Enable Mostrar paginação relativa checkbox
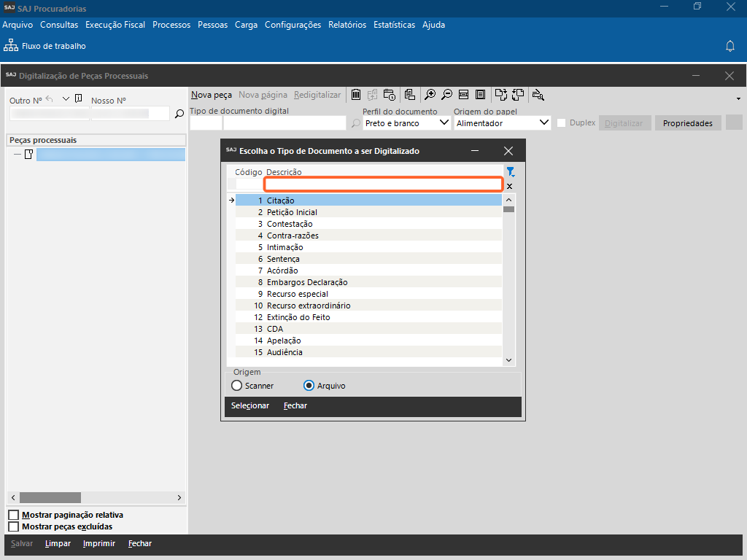 click(13, 516)
